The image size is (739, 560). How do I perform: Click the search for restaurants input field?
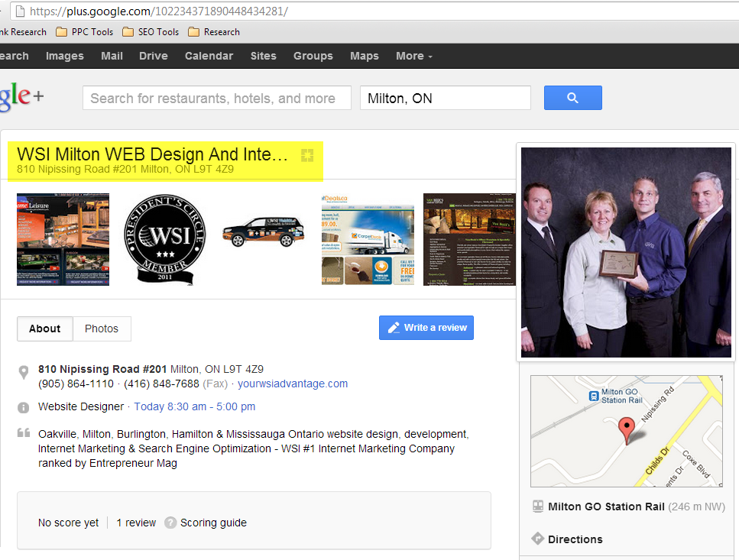coord(217,98)
